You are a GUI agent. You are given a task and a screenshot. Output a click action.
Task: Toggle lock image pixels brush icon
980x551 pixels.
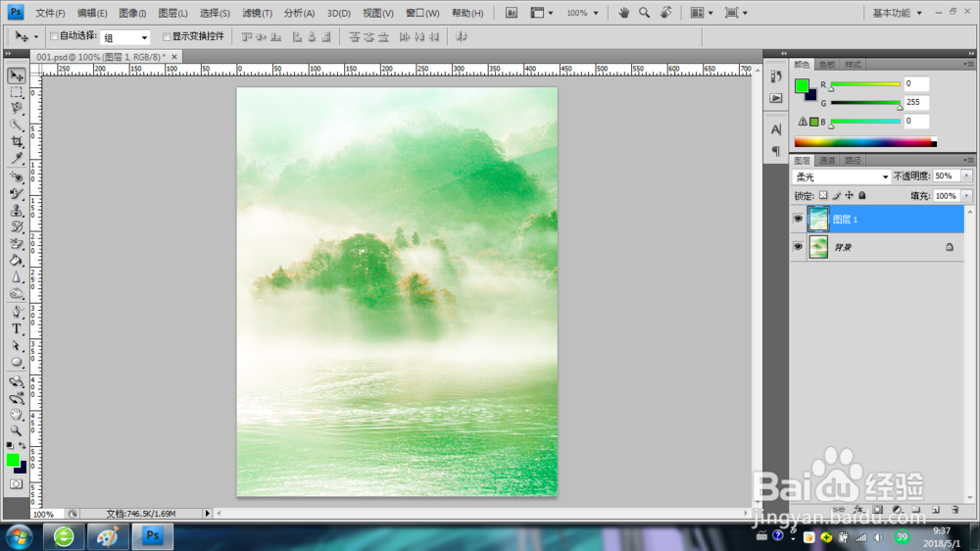click(x=836, y=196)
